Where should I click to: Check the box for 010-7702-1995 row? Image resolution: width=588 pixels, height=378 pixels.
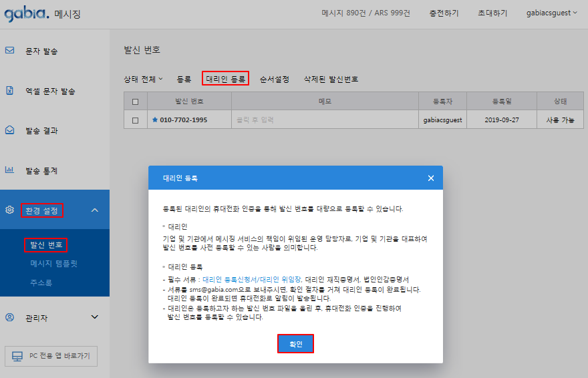(136, 120)
